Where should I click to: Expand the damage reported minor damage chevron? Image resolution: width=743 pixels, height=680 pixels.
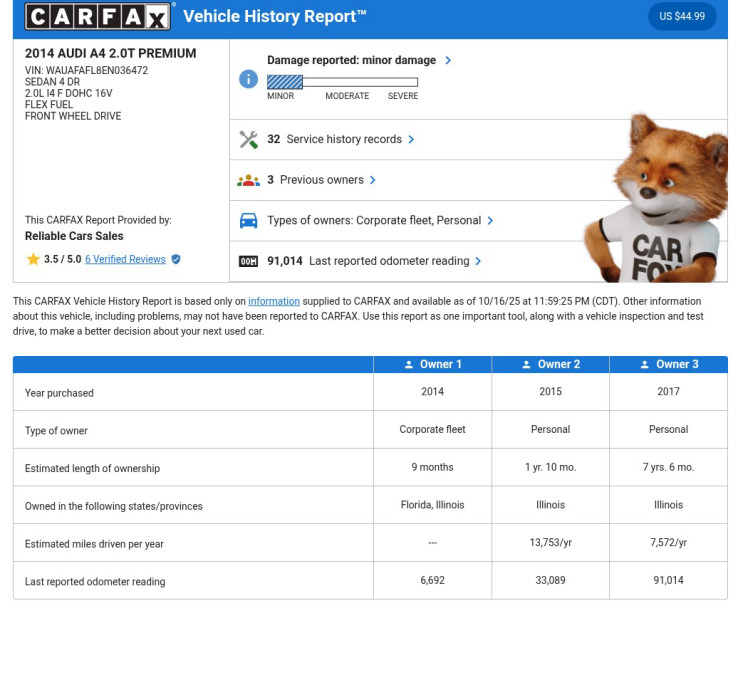tap(448, 61)
